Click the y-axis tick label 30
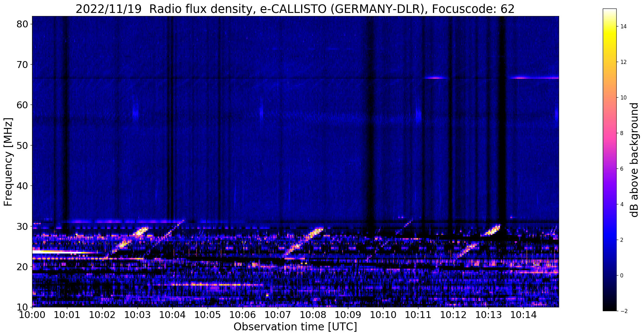This screenshot has width=644, height=336. point(23,226)
